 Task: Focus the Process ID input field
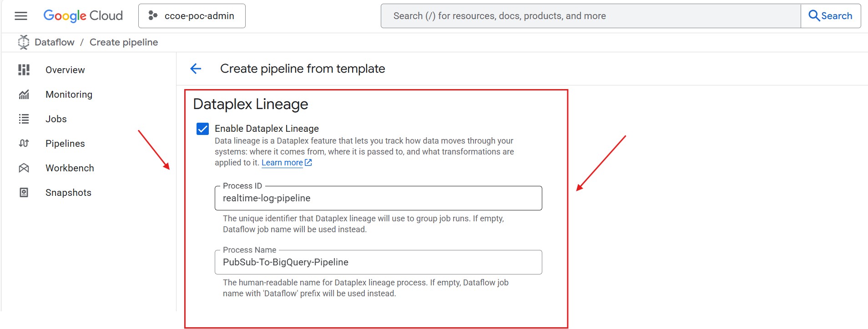[378, 199]
